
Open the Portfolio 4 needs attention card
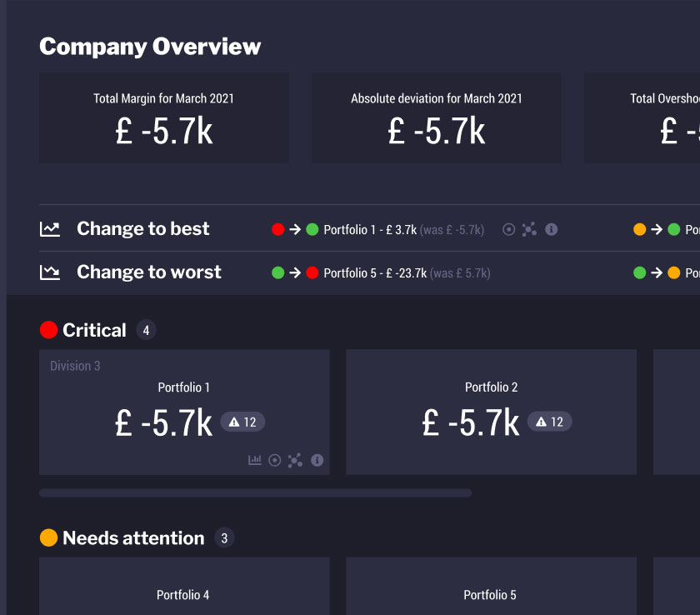pyautogui.click(x=183, y=586)
